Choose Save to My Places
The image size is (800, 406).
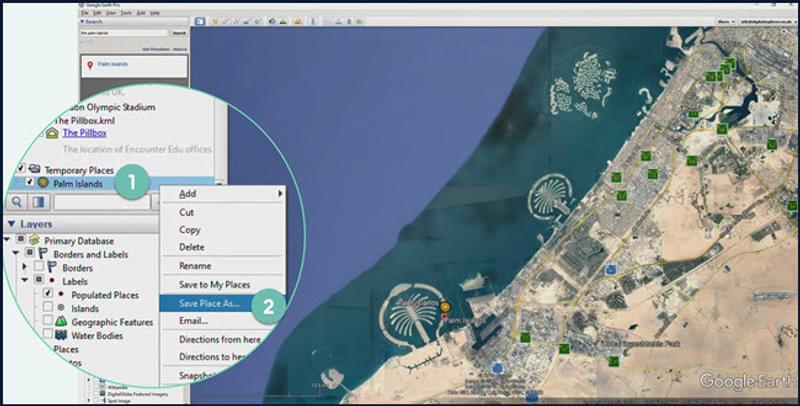coord(214,285)
